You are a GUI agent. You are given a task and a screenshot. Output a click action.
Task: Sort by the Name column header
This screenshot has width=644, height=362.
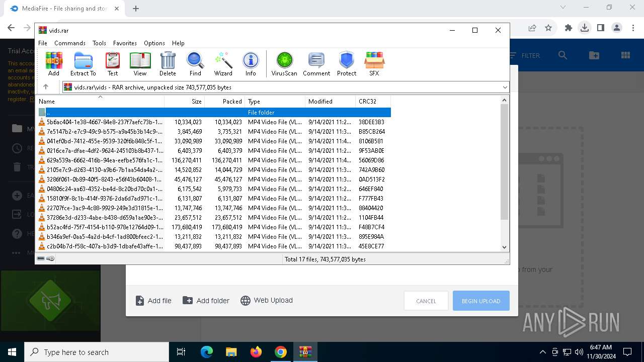tap(100, 101)
